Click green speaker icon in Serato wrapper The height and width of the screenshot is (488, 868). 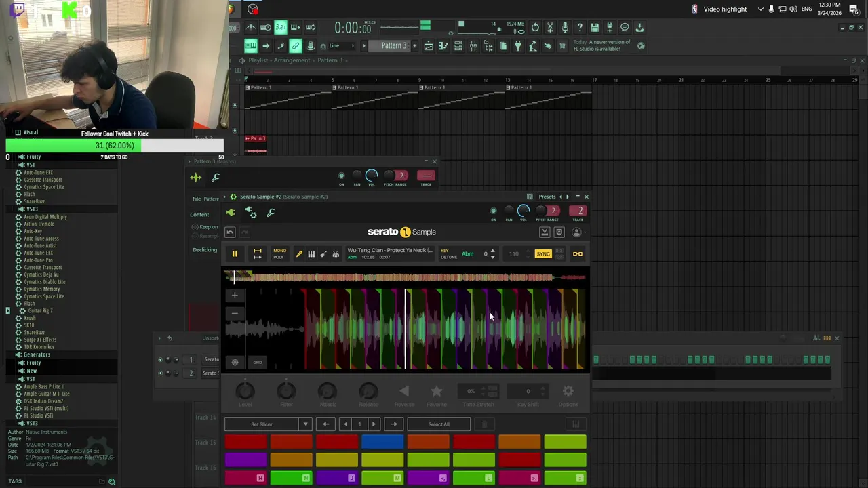point(231,213)
